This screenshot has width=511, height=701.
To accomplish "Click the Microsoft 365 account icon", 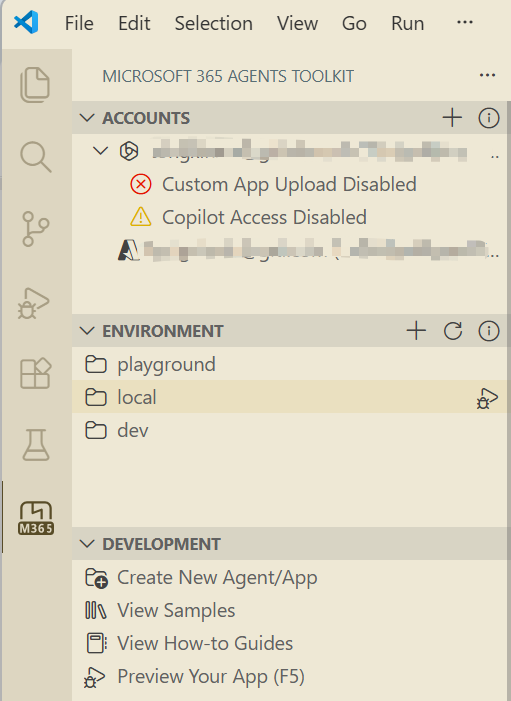I will coord(129,151).
